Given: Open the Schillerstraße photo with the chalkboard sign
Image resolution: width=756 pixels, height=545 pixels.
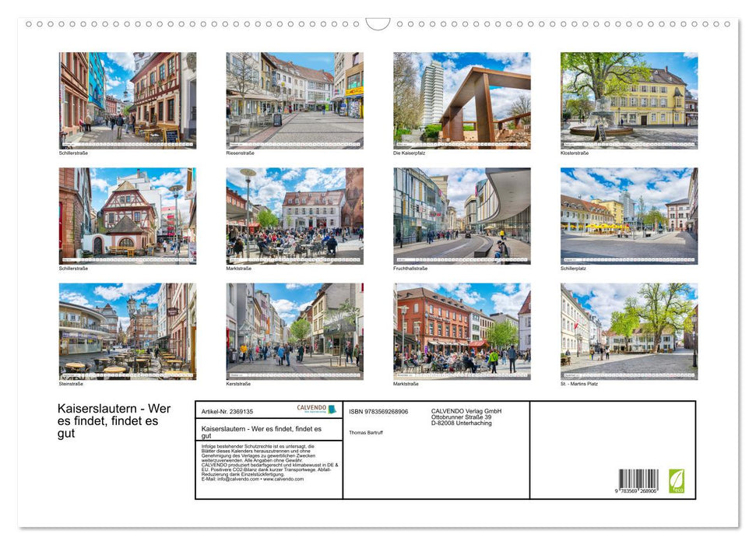Looking at the screenshot, I should [x=127, y=100].
